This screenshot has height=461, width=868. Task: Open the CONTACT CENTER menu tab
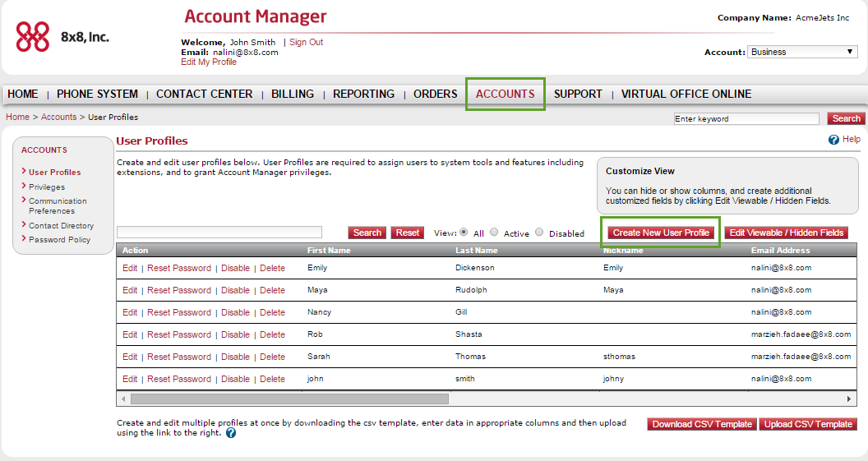[205, 94]
